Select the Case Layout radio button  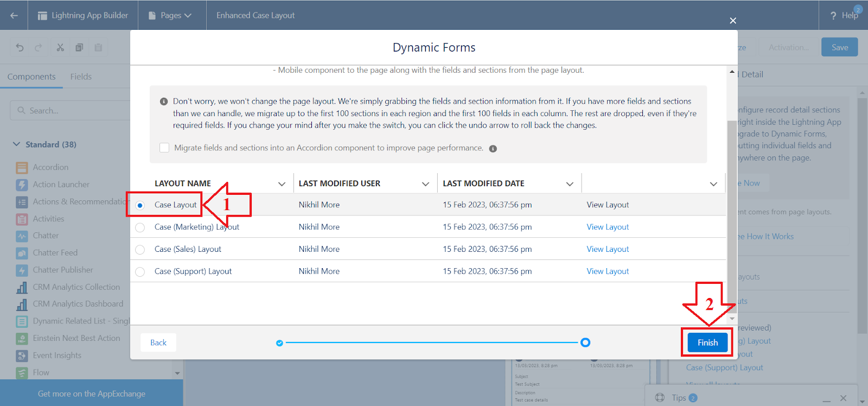(140, 205)
